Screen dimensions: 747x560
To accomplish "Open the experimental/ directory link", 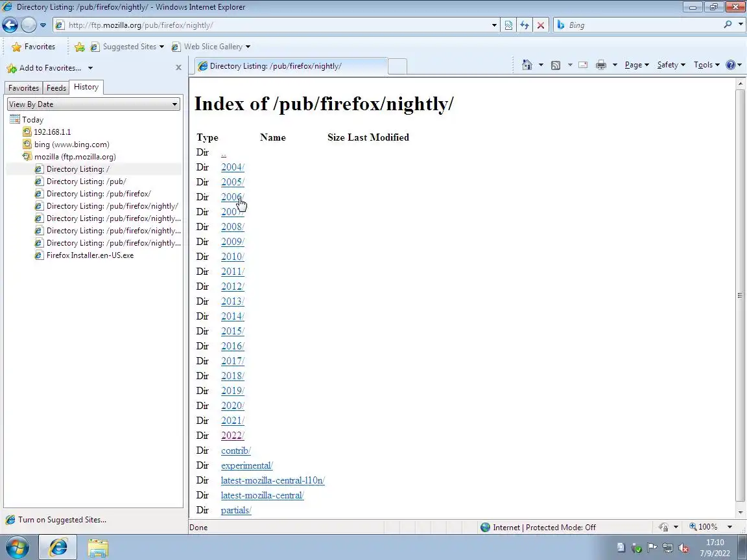I will (x=247, y=465).
